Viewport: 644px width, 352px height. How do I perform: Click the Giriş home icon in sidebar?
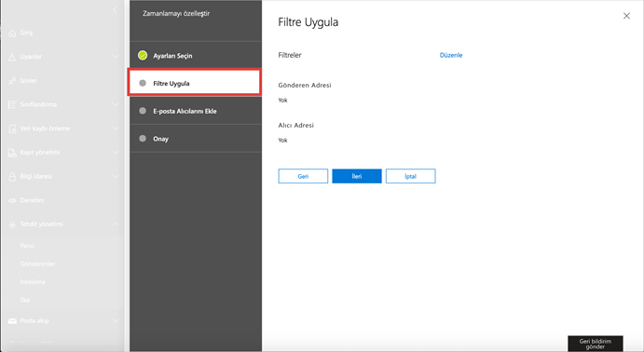[x=13, y=34]
